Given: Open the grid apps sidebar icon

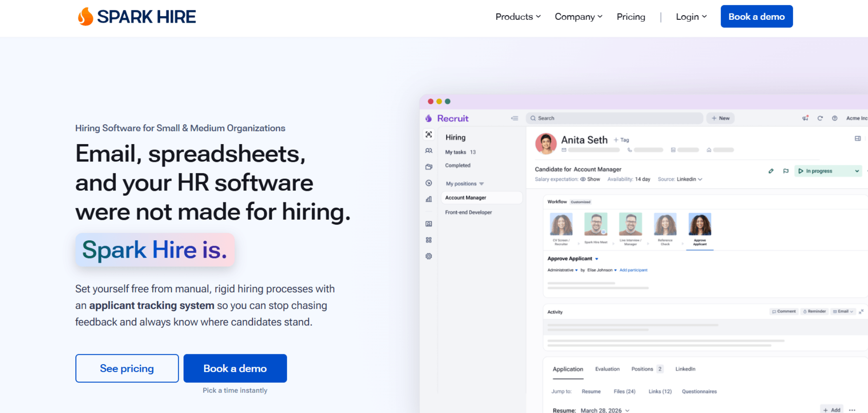Looking at the screenshot, I should point(429,240).
